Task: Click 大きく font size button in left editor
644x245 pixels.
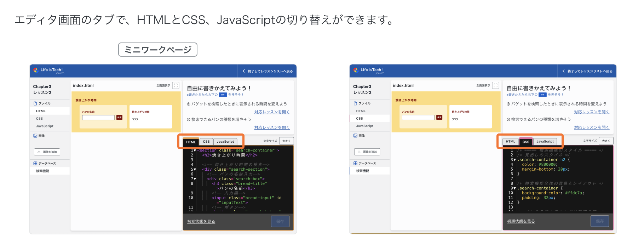Action: [x=286, y=141]
